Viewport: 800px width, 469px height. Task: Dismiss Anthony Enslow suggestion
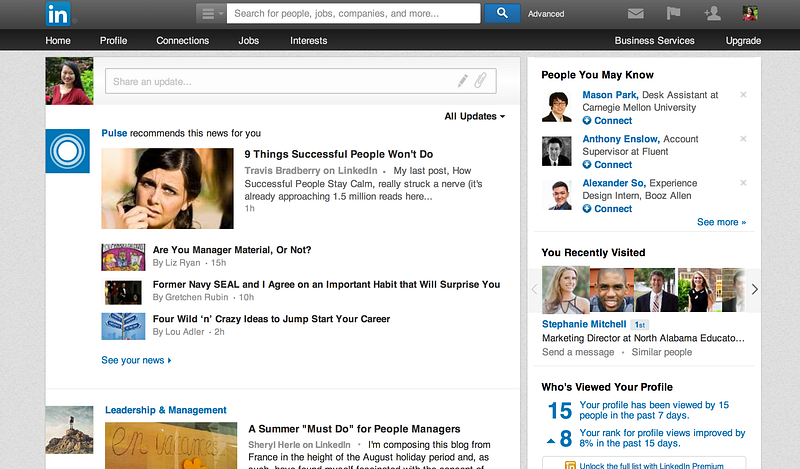(743, 138)
